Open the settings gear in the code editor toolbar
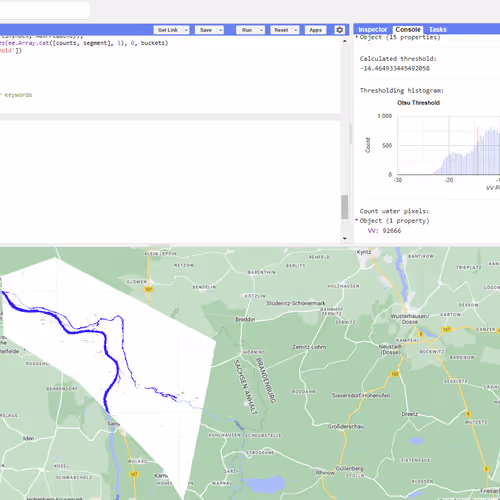Screen dimensions: 500x500 (x=339, y=30)
